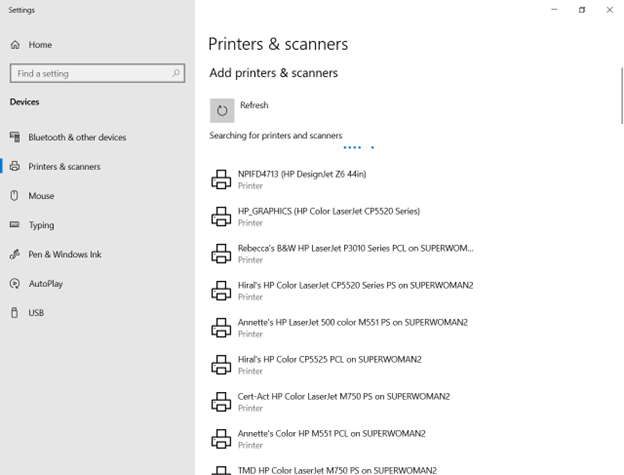Image resolution: width=624 pixels, height=475 pixels.
Task: Click printer icon beside NPIFD4713 DesignJet
Action: tap(221, 179)
